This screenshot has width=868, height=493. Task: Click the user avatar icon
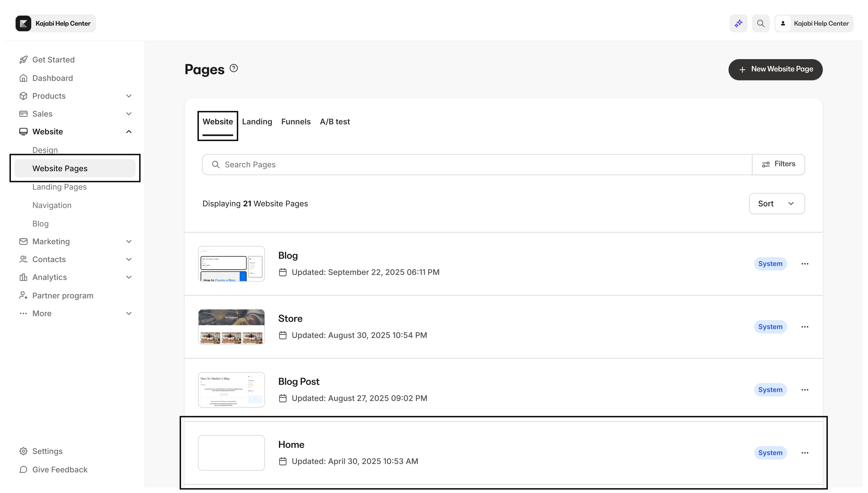[x=783, y=23]
